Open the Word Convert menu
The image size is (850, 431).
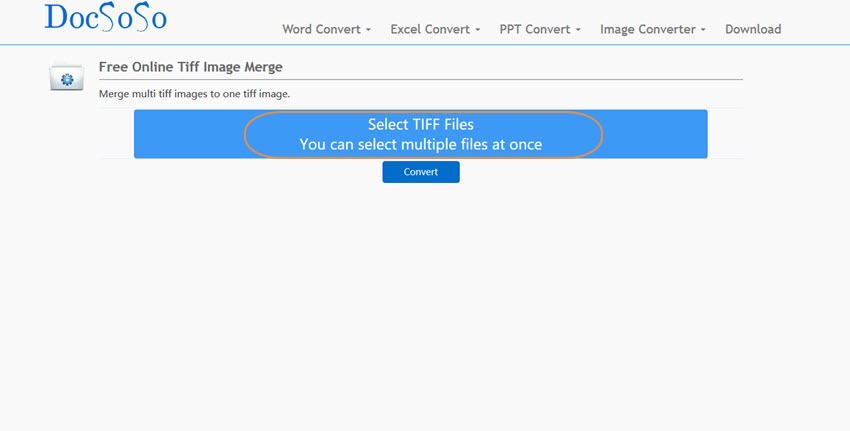321,29
